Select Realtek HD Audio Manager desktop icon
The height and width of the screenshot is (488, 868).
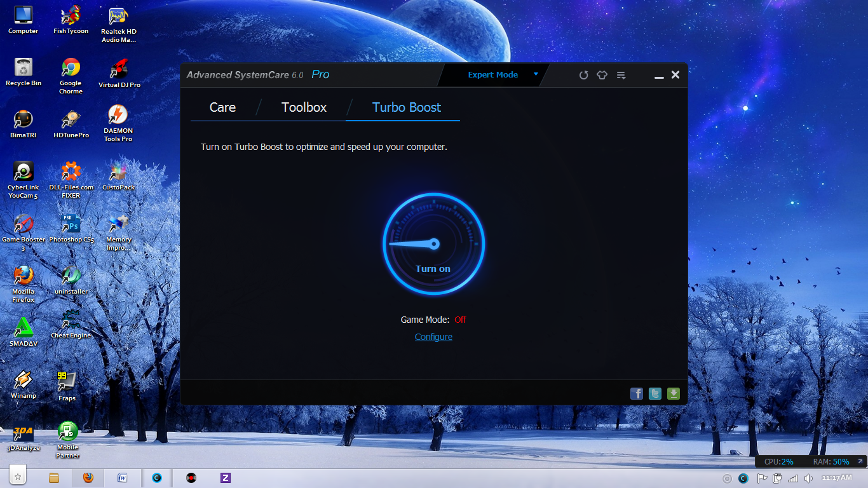tap(119, 24)
